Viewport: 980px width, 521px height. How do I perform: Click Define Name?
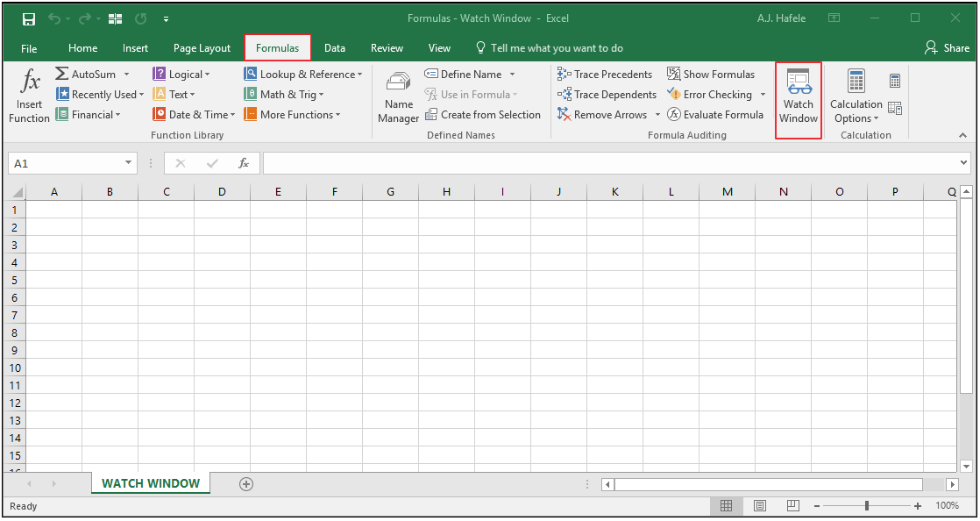tap(463, 74)
